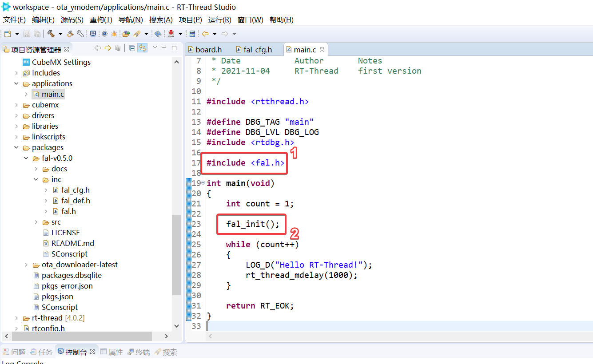The image size is (593, 364).
Task: Open the dropdown arrow next to Build hammer
Action: point(60,34)
